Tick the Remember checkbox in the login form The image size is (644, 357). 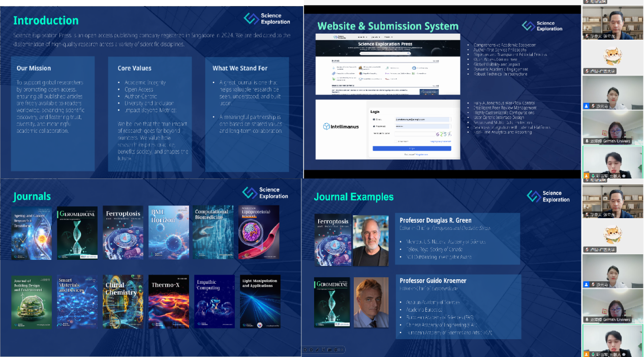click(395, 141)
